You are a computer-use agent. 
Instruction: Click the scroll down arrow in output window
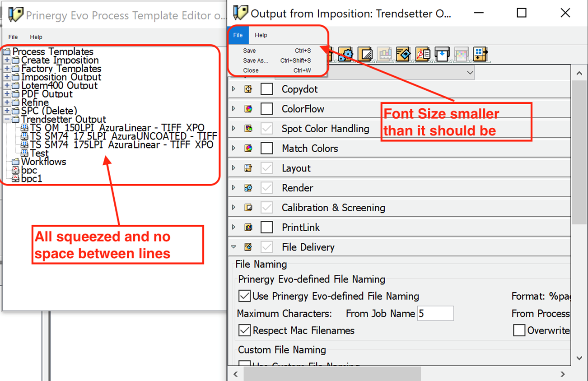[579, 358]
